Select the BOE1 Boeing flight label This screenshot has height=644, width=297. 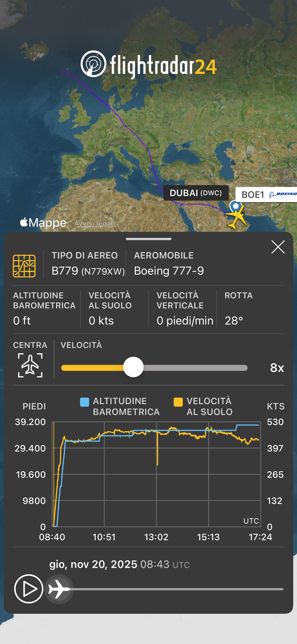[266, 195]
